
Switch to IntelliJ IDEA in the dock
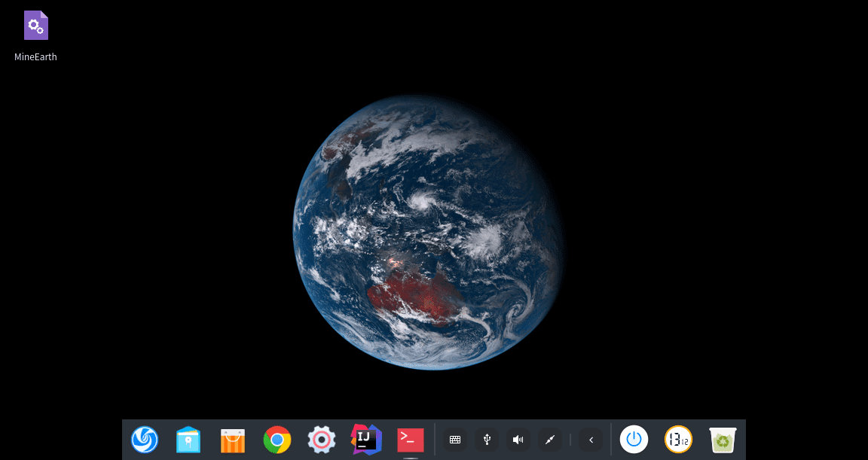[x=366, y=440]
